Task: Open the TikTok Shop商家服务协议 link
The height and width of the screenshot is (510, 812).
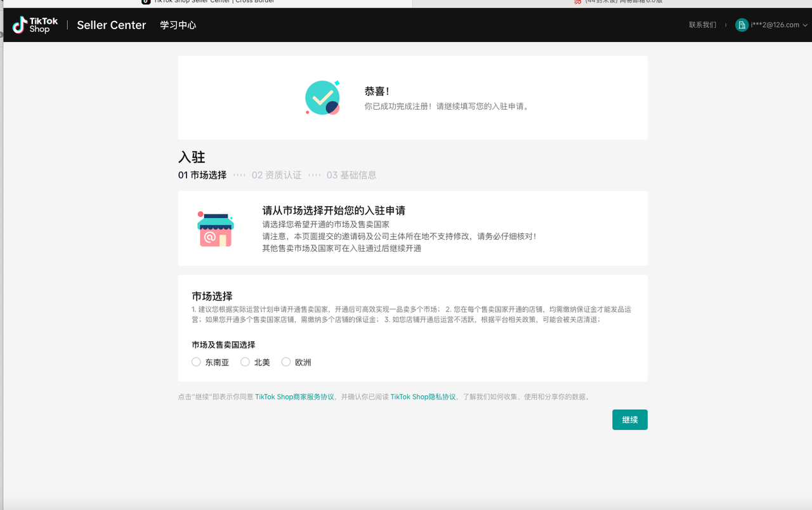Action: (x=294, y=397)
